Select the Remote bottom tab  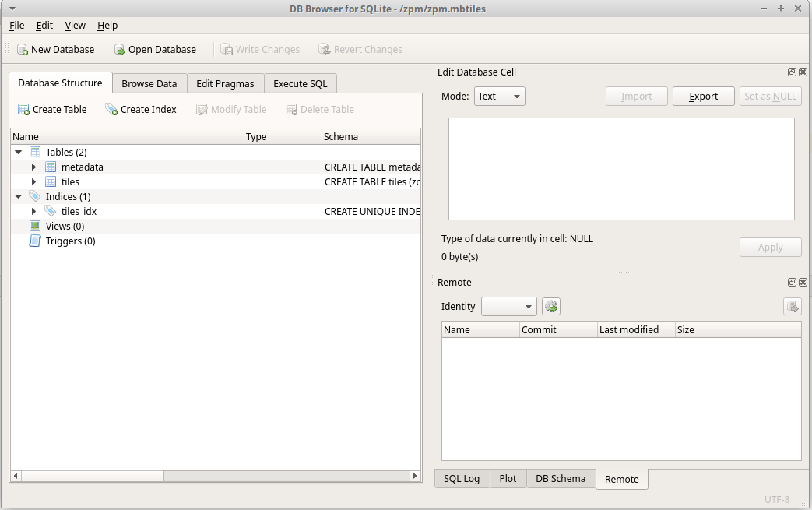coord(621,479)
